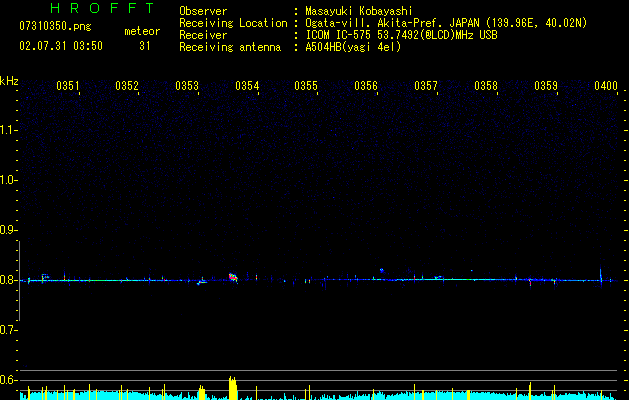
Task: Click the 1.1 kHz axis label
Action: pos(7,130)
